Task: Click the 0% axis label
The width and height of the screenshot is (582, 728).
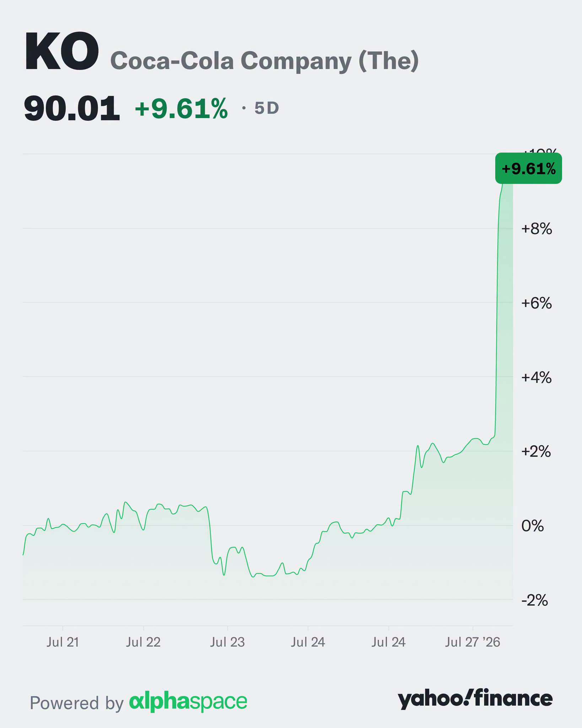Action: coord(533,526)
